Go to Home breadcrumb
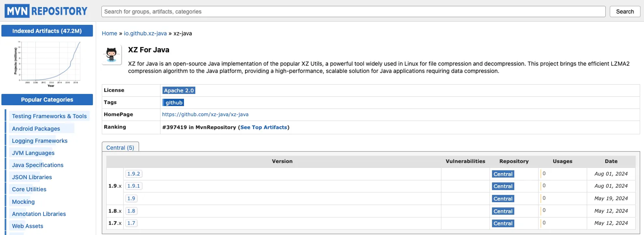Image resolution: width=644 pixels, height=235 pixels. pos(109,33)
